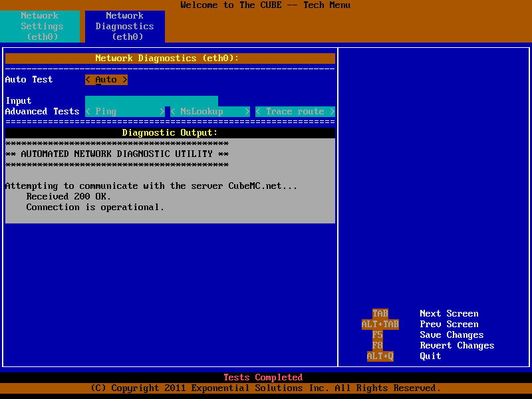The image size is (532, 399).
Task: Click the 'Attempting to communicate' output line
Action: [152, 186]
